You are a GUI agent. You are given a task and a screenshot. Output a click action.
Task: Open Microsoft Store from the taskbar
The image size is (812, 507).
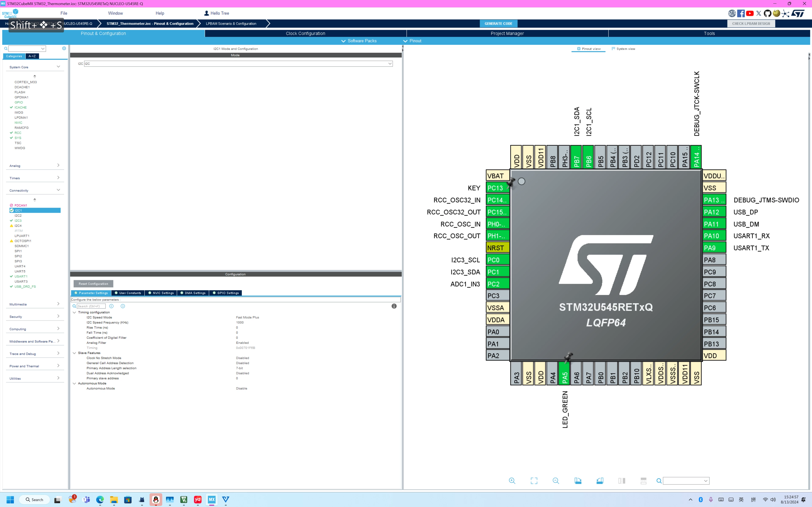[128, 500]
